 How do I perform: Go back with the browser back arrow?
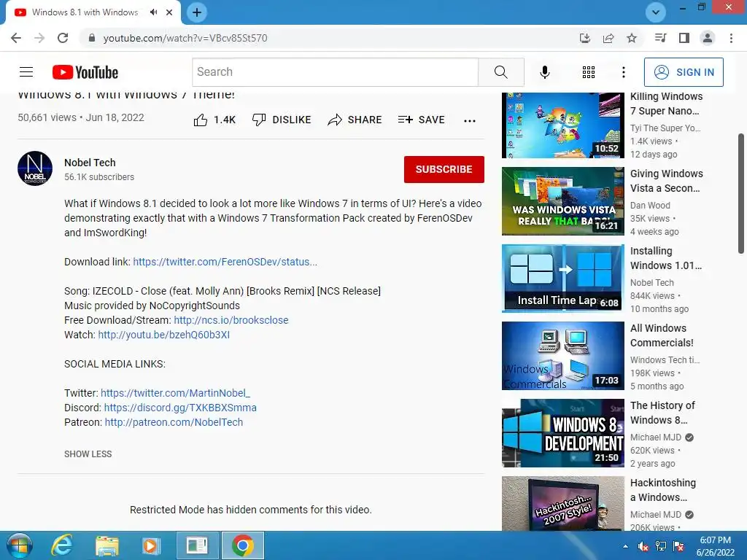pos(16,38)
